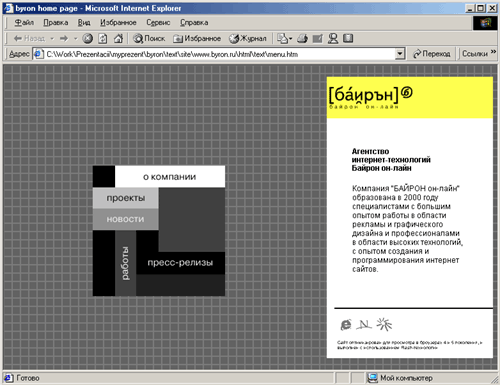Click the Refresh page toolbar icon
Screen dimensions: 500x385
[103, 39]
